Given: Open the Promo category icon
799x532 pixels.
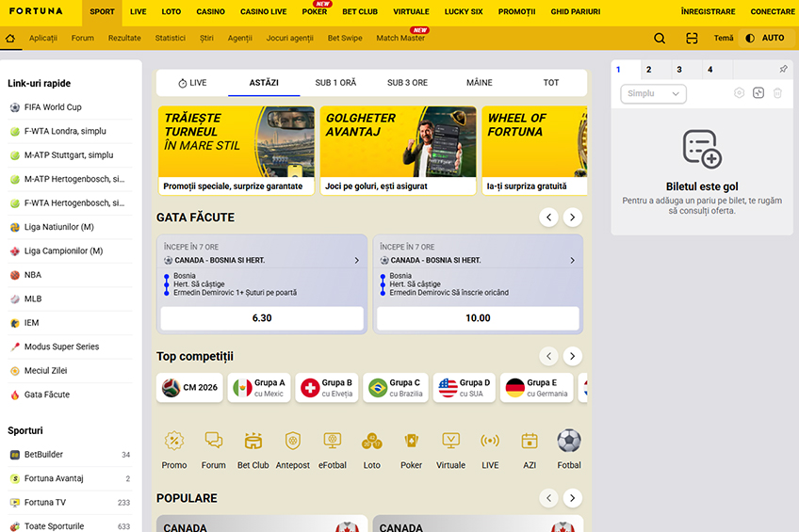Looking at the screenshot, I should click(x=174, y=441).
